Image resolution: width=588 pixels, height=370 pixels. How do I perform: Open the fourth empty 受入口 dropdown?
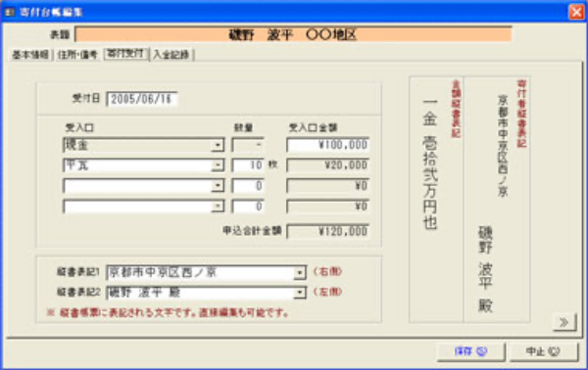[218, 207]
